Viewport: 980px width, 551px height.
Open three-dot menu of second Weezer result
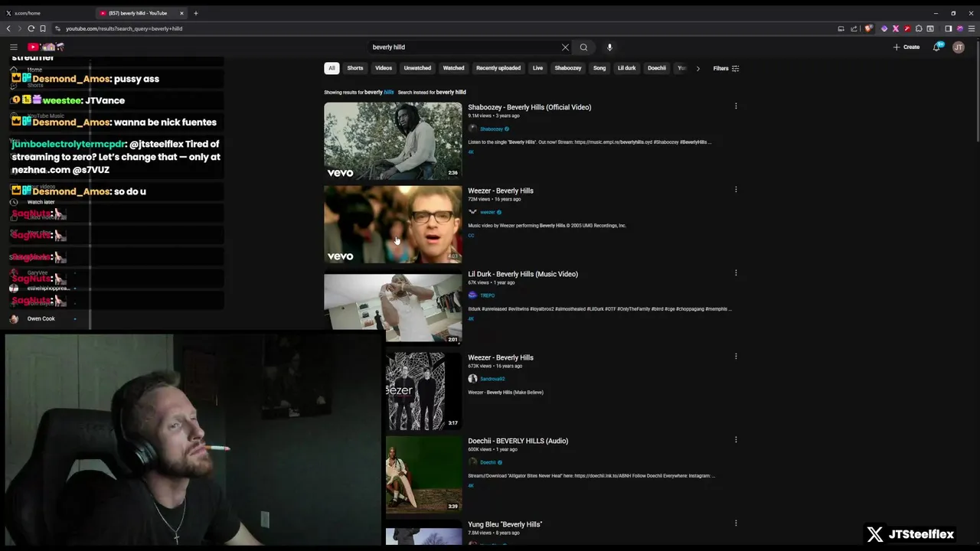click(x=736, y=357)
